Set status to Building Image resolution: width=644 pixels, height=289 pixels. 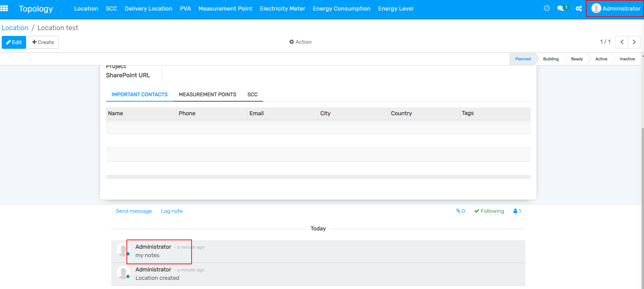(x=551, y=59)
